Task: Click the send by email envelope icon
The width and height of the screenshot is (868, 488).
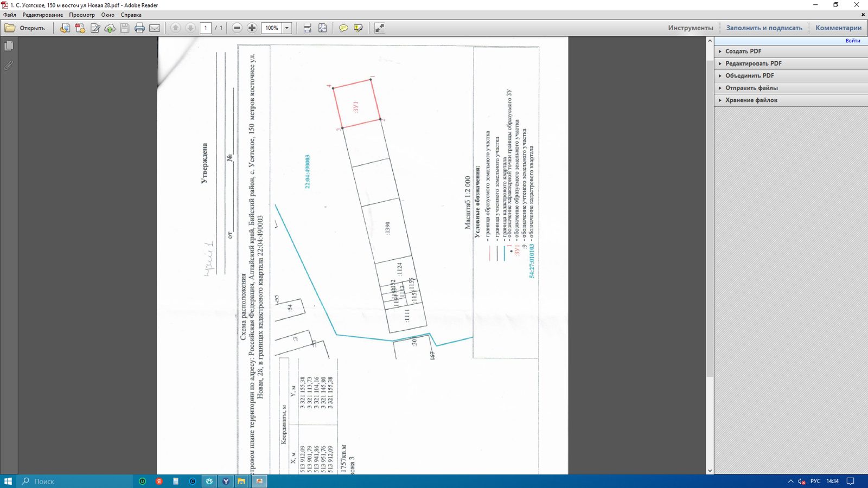Action: [155, 28]
